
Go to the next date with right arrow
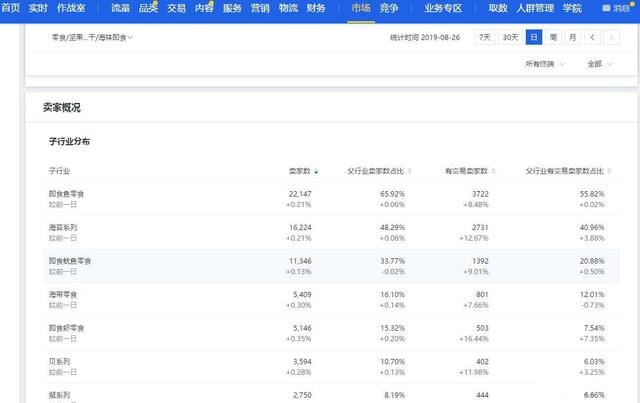(x=611, y=37)
